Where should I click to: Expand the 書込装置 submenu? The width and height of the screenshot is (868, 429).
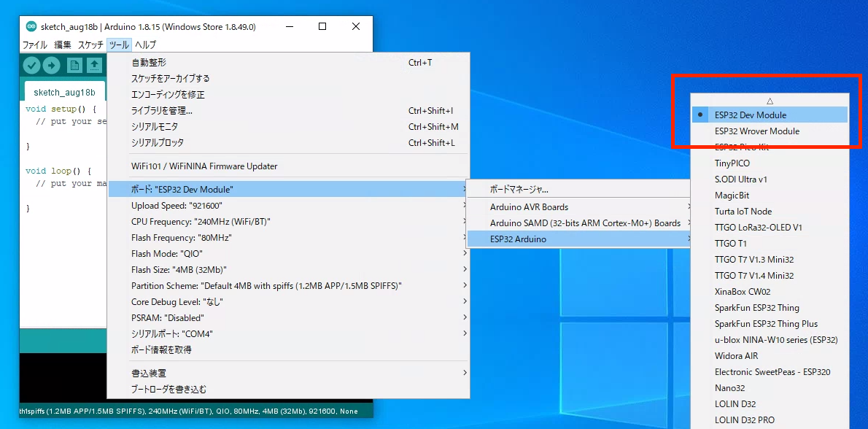pyautogui.click(x=288, y=373)
